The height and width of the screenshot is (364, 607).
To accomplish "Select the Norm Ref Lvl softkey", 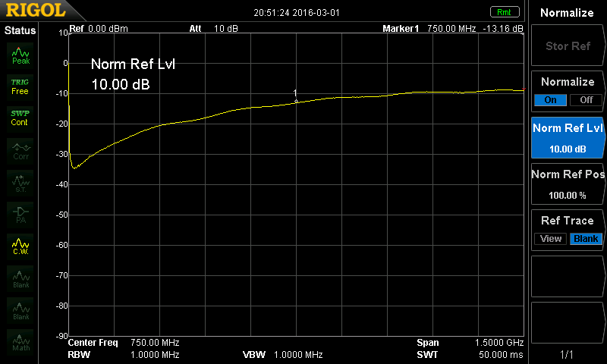I will [568, 137].
